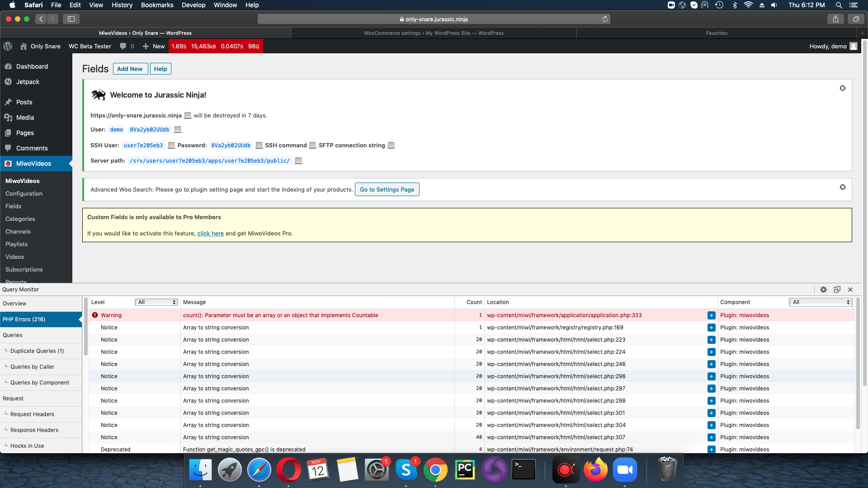Screen dimensions: 868x488
Task: Open the comments bubble icon in admin bar
Action: click(123, 46)
